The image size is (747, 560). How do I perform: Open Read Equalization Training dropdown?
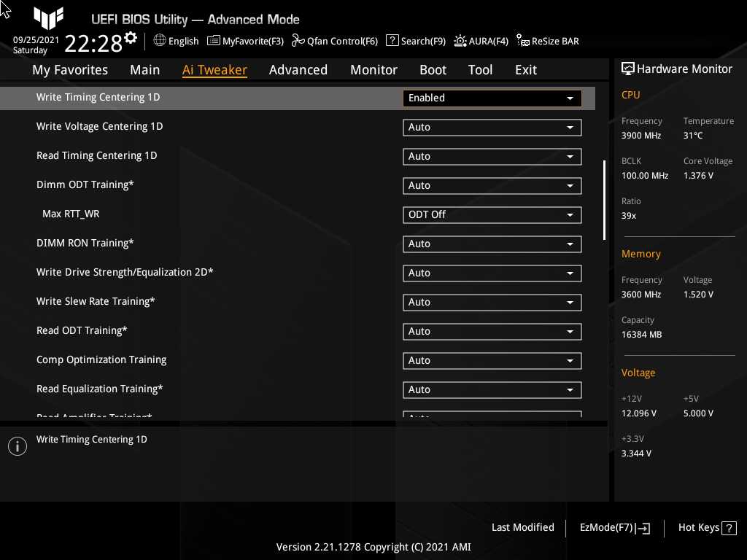click(492, 390)
